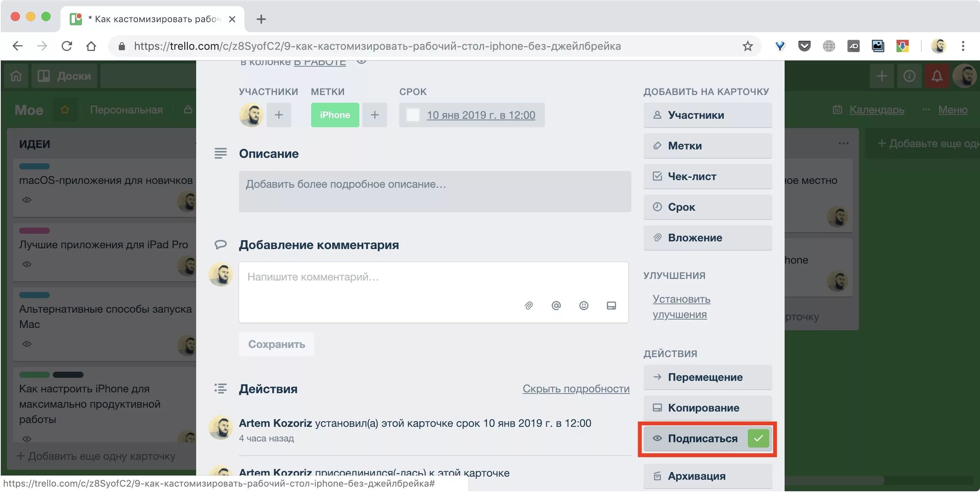Star the board Мое
Viewport: 980px width, 492px height.
pos(65,110)
